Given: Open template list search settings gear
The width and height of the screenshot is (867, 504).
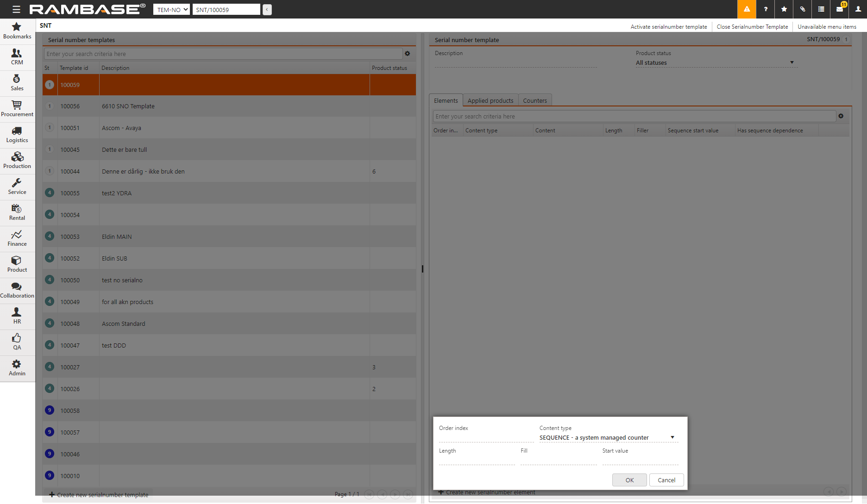Looking at the screenshot, I should coord(408,54).
